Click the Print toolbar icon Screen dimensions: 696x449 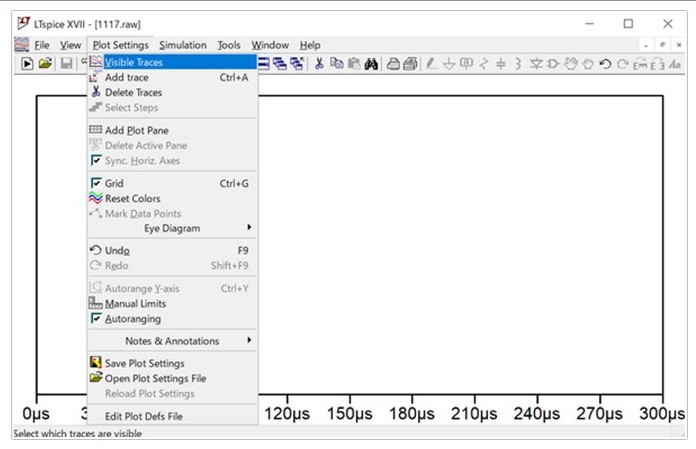393,64
